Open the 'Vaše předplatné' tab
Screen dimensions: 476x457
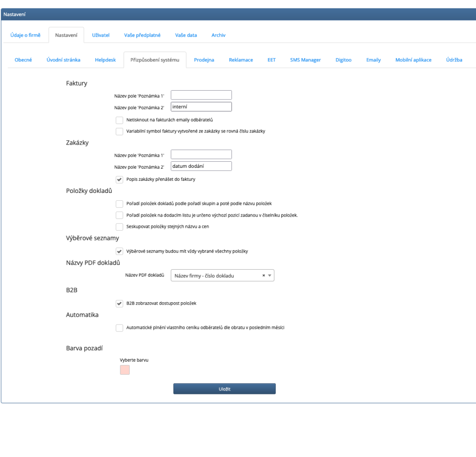point(142,35)
